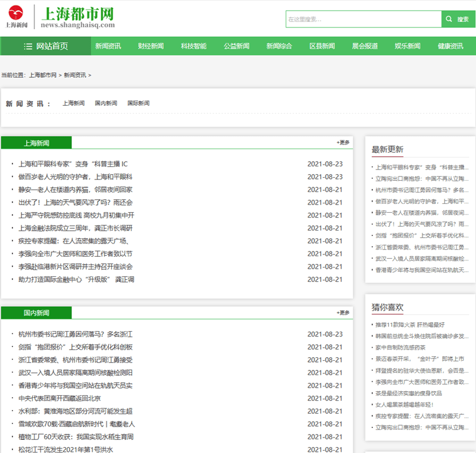Screen dimensions: 476x453
Task: Open the 新闻资讯 navigation menu item
Action: tap(108, 46)
